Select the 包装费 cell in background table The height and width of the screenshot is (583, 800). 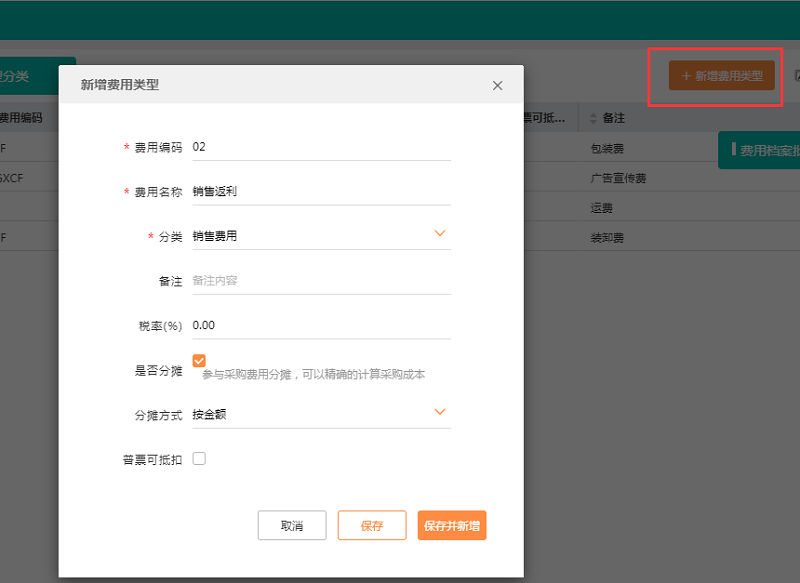pos(607,148)
